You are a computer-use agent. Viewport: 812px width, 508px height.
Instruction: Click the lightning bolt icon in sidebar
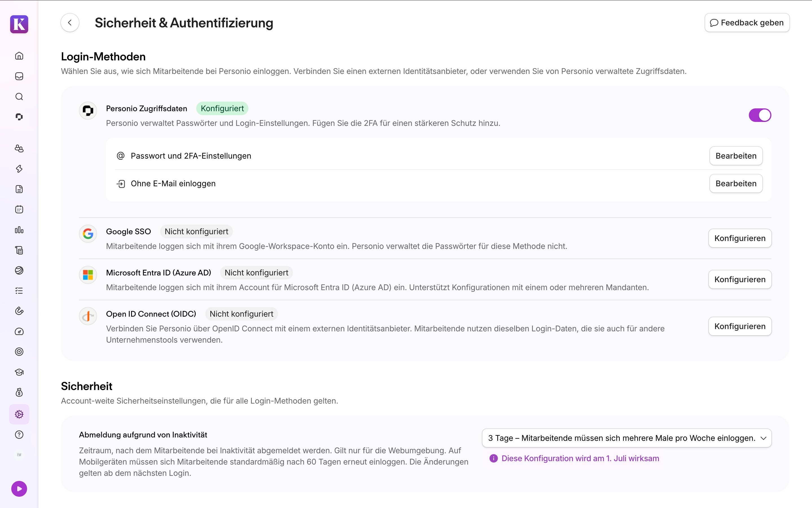19,169
